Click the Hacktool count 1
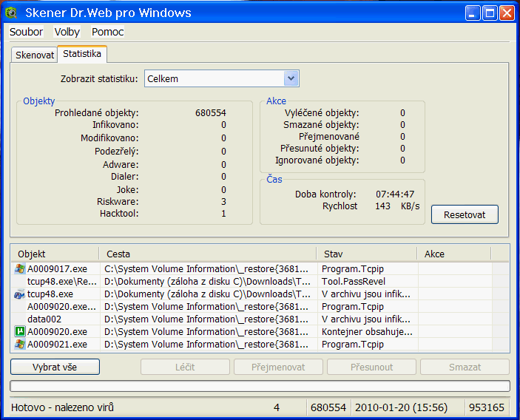The width and height of the screenshot is (520, 420). (223, 214)
